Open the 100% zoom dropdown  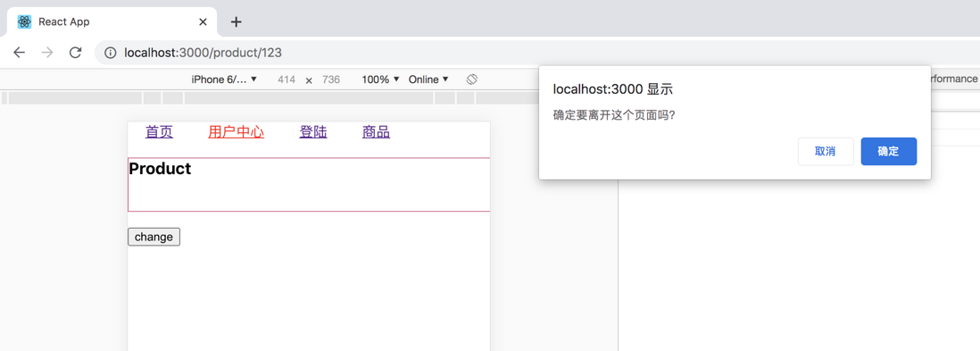(x=380, y=79)
